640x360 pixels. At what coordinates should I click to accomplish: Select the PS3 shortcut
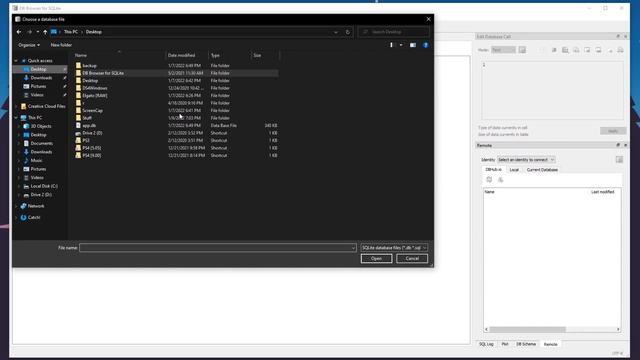click(176, 140)
